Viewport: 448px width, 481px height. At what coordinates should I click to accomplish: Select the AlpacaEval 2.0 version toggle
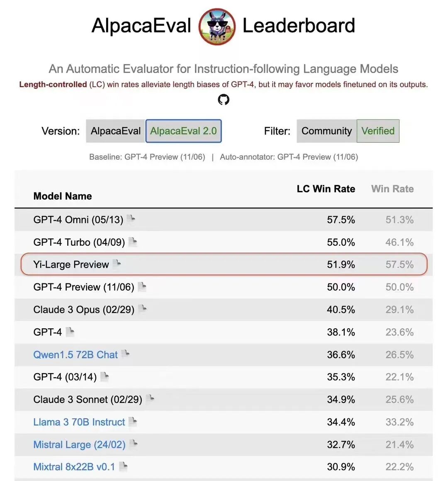click(183, 131)
